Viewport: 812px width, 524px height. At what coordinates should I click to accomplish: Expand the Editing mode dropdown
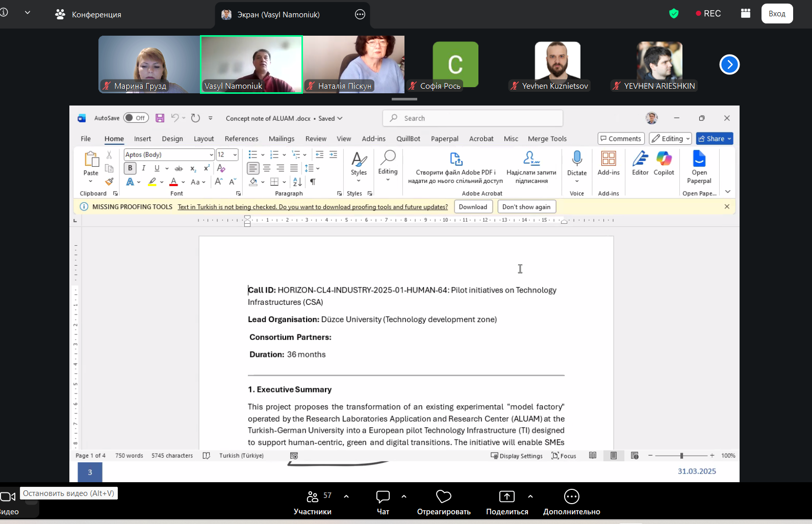(670, 139)
